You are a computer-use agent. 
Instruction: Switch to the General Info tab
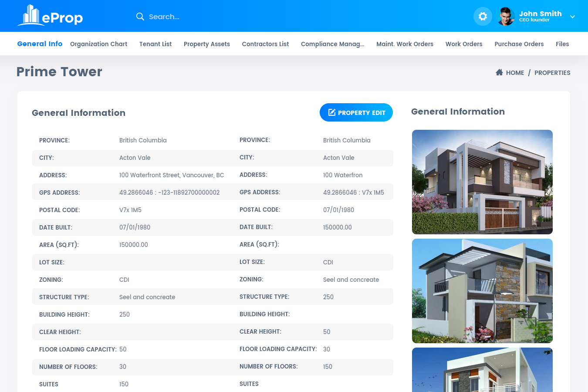tap(40, 44)
